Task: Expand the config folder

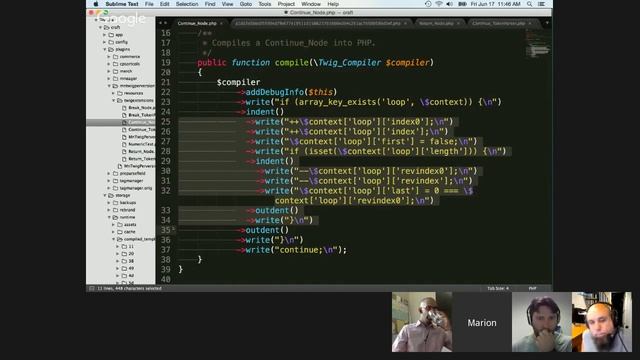Action: (x=104, y=42)
